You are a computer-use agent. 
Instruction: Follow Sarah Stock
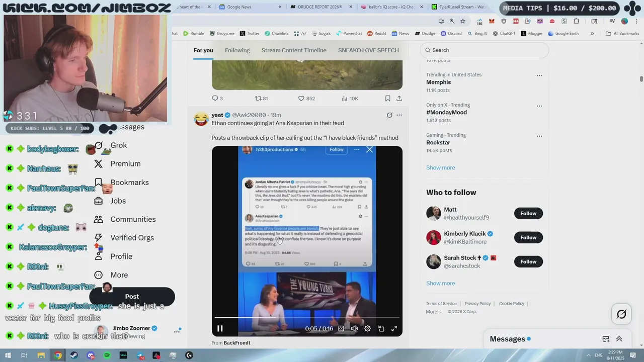[x=528, y=261]
